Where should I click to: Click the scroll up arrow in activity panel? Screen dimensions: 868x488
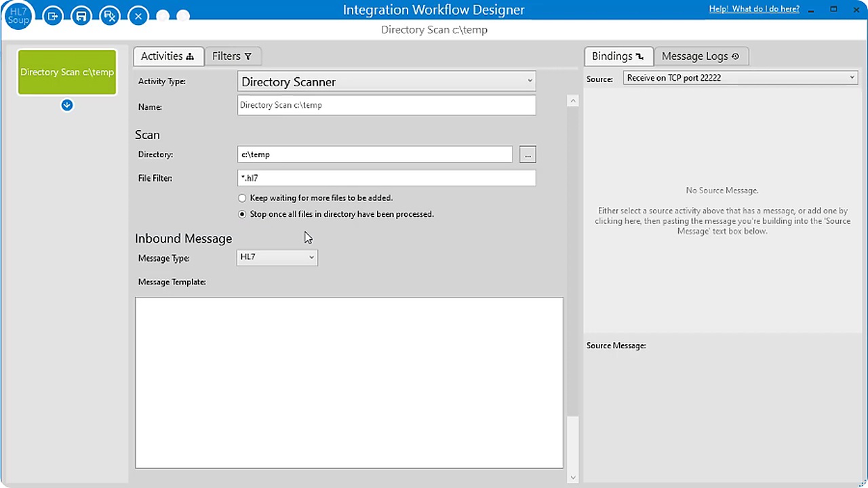[x=572, y=101]
